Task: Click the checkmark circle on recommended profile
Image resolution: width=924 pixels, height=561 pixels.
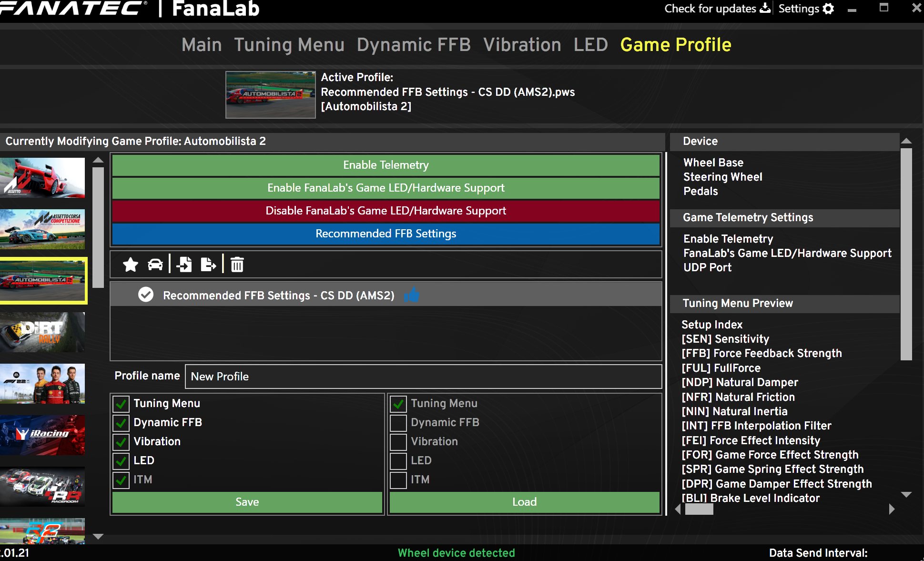Action: coord(146,295)
